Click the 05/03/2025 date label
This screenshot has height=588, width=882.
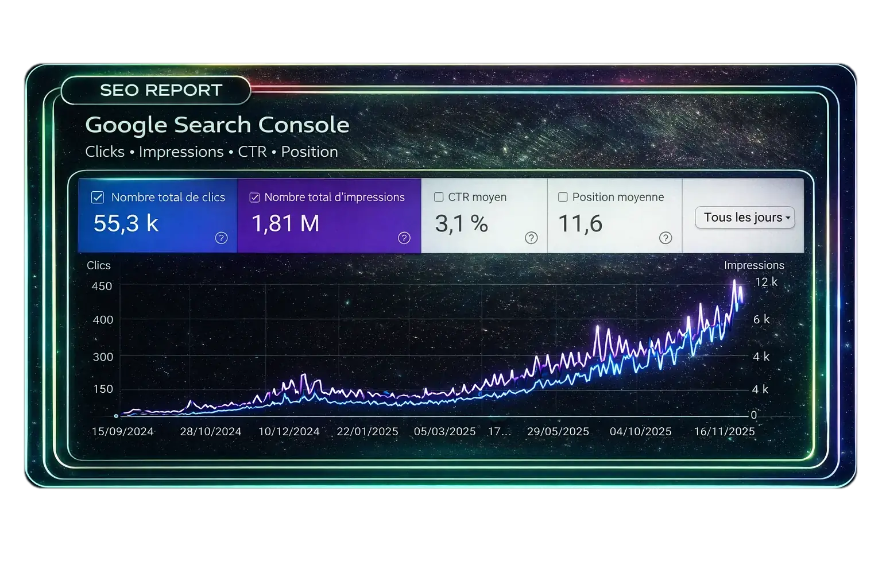click(x=444, y=431)
